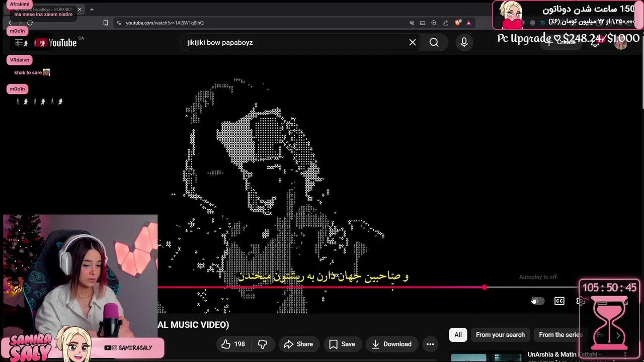Start voice search with the microphone
The image size is (644, 362).
point(464,43)
